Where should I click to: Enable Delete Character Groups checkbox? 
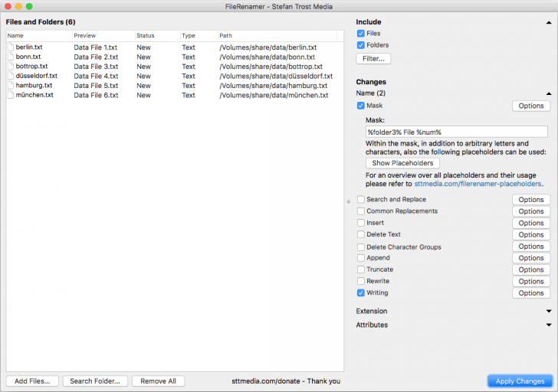360,247
